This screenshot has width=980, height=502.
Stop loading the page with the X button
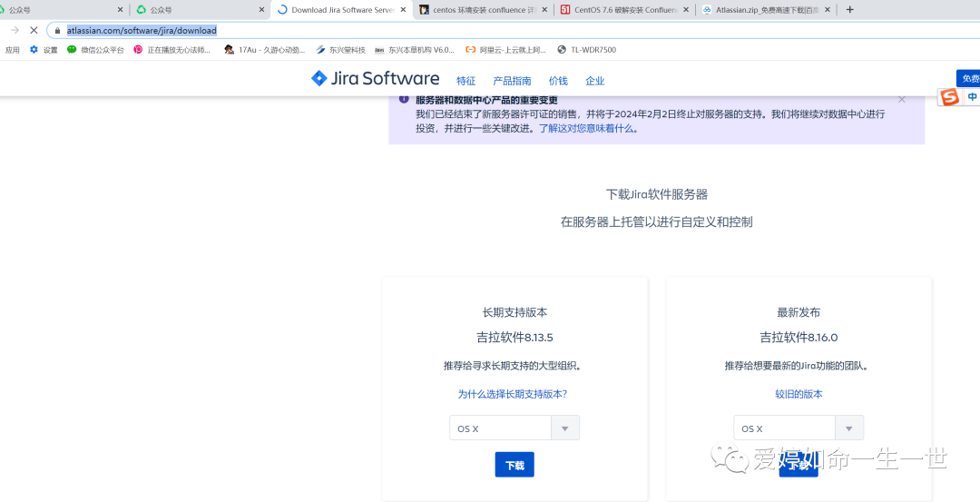34,30
